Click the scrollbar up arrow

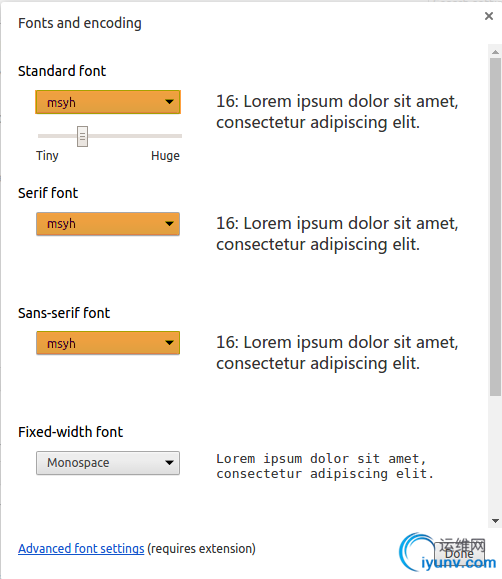click(495, 52)
